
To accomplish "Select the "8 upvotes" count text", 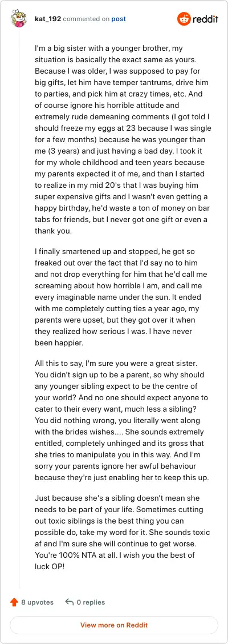I will coord(37,602).
